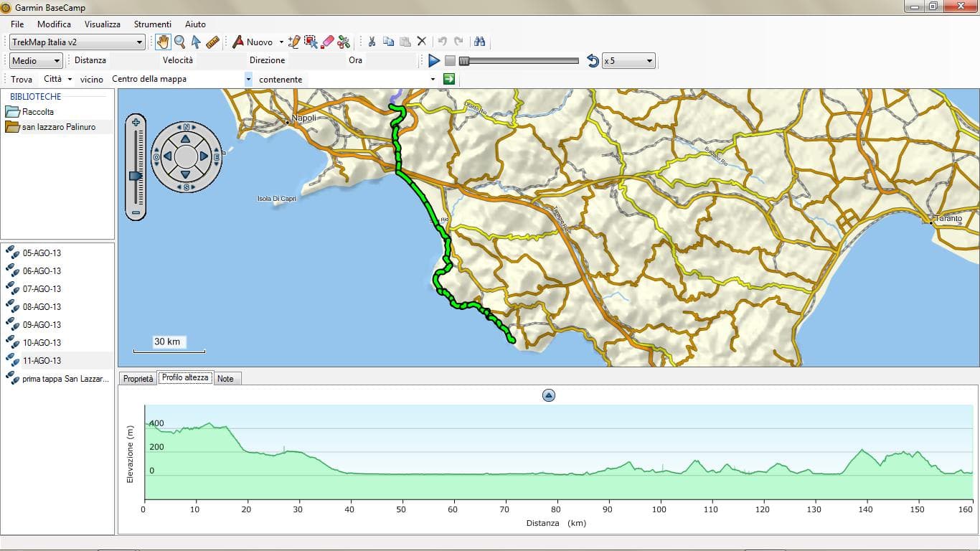Open the File menu

17,24
